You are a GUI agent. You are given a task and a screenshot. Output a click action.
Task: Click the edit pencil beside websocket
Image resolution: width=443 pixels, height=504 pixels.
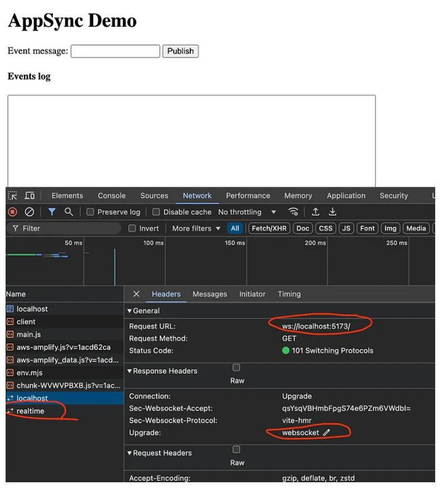pyautogui.click(x=326, y=433)
